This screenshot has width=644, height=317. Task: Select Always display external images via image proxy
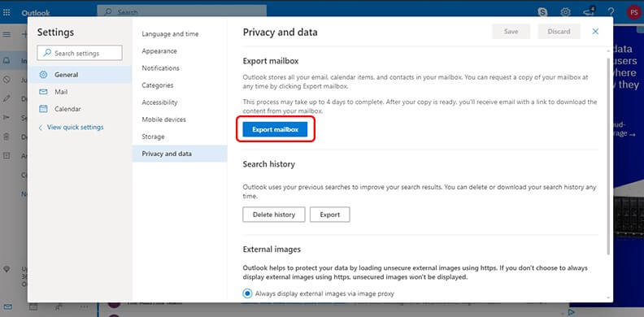(247, 293)
